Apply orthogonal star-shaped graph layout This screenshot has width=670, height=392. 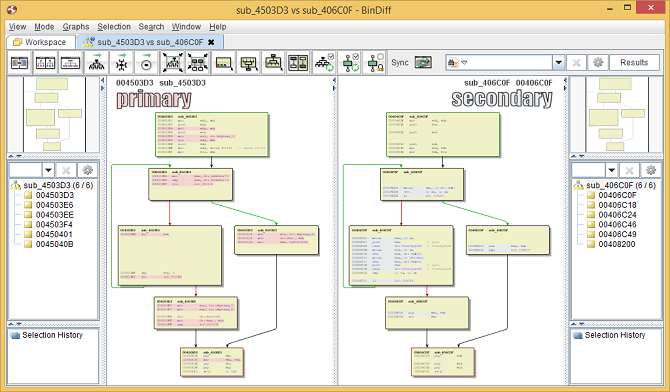122,63
